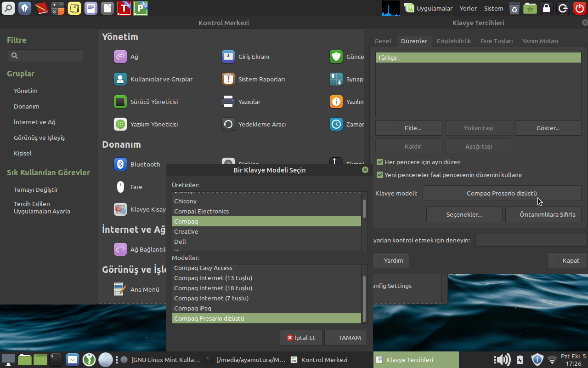Open the green starred bookmarks folder
Screen dimensions: 588x368
click(x=530, y=8)
